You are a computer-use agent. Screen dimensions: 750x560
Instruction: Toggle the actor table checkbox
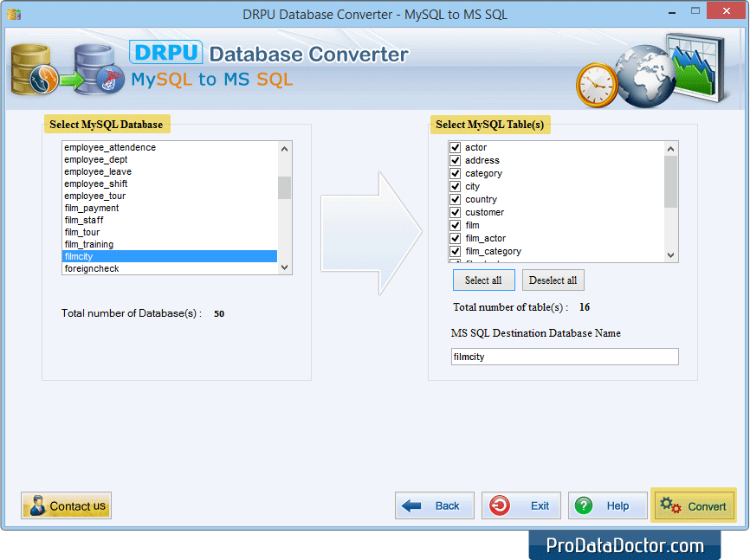tap(455, 147)
